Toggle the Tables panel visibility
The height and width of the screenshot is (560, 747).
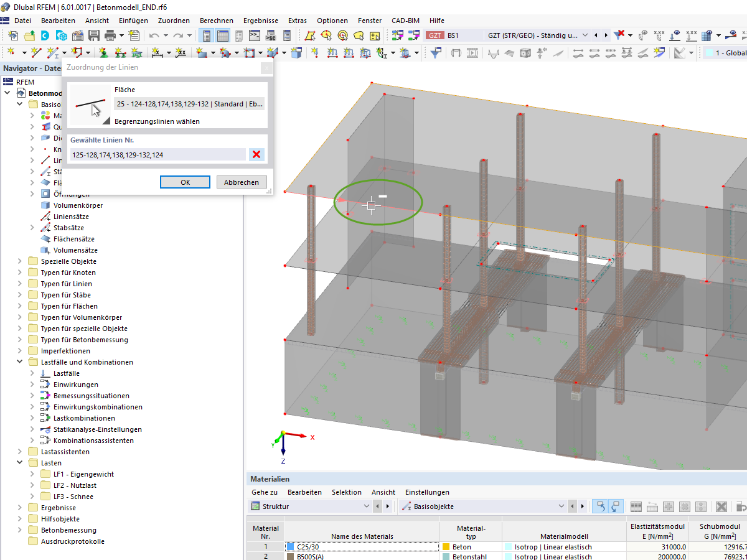(x=223, y=35)
